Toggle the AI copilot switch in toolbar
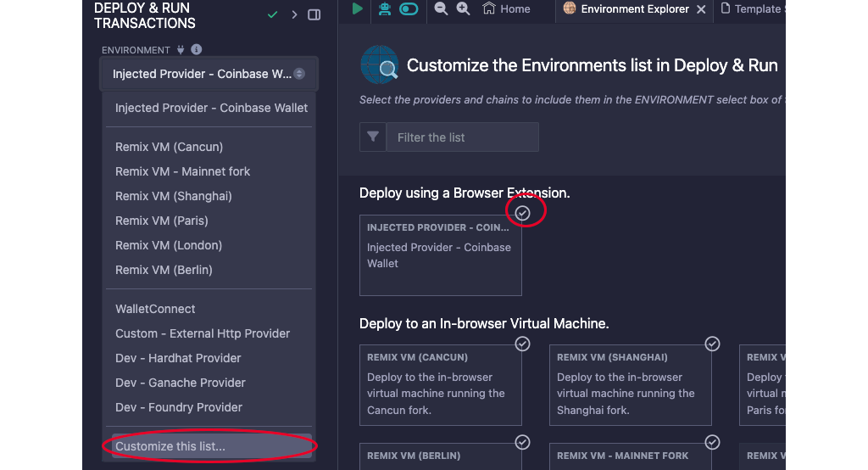Screen dimensions: 868x470 click(x=409, y=8)
